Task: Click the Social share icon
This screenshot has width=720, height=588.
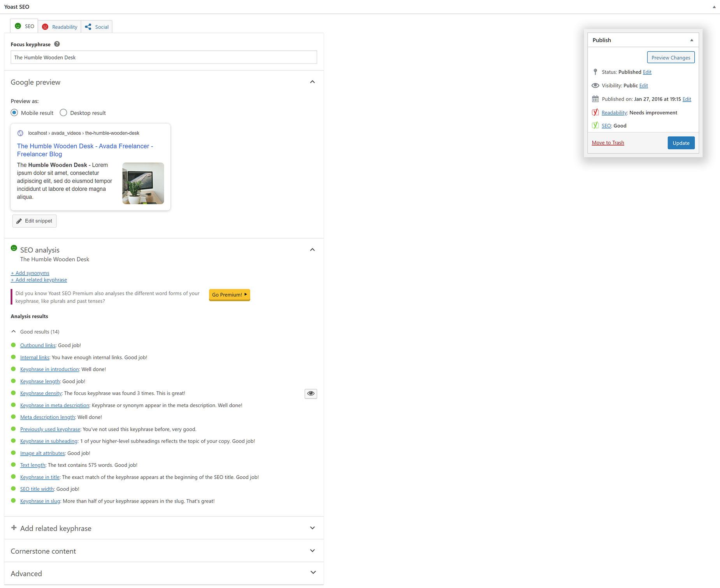Action: 88,27
